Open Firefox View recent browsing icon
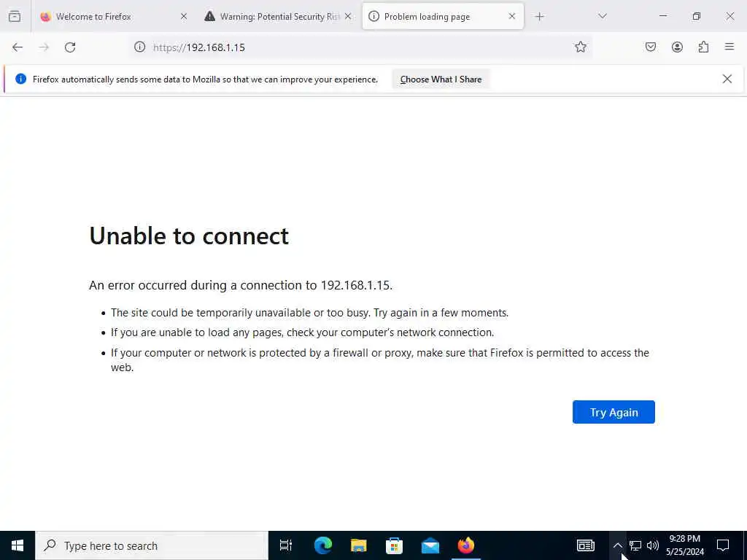The height and width of the screenshot is (560, 747). (15, 17)
